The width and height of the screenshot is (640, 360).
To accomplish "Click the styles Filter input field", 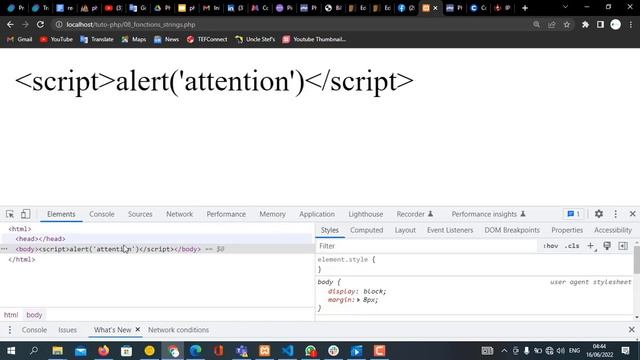I will tap(427, 246).
